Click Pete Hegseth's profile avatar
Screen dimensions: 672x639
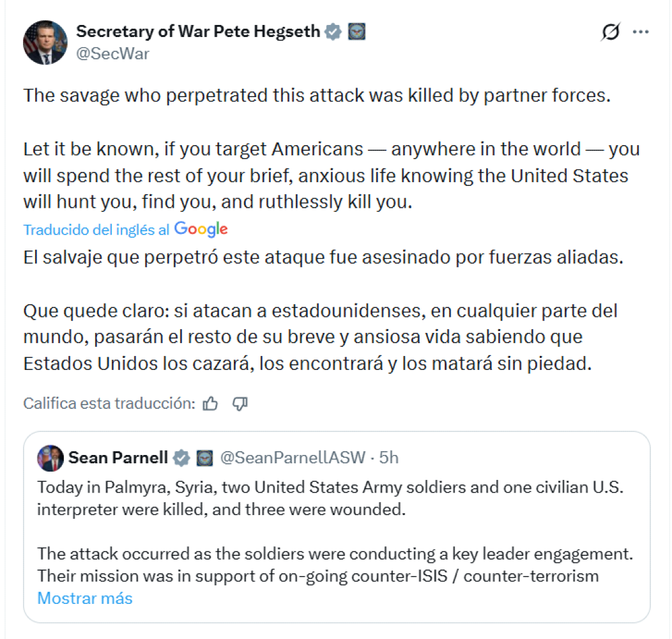pyautogui.click(x=45, y=42)
